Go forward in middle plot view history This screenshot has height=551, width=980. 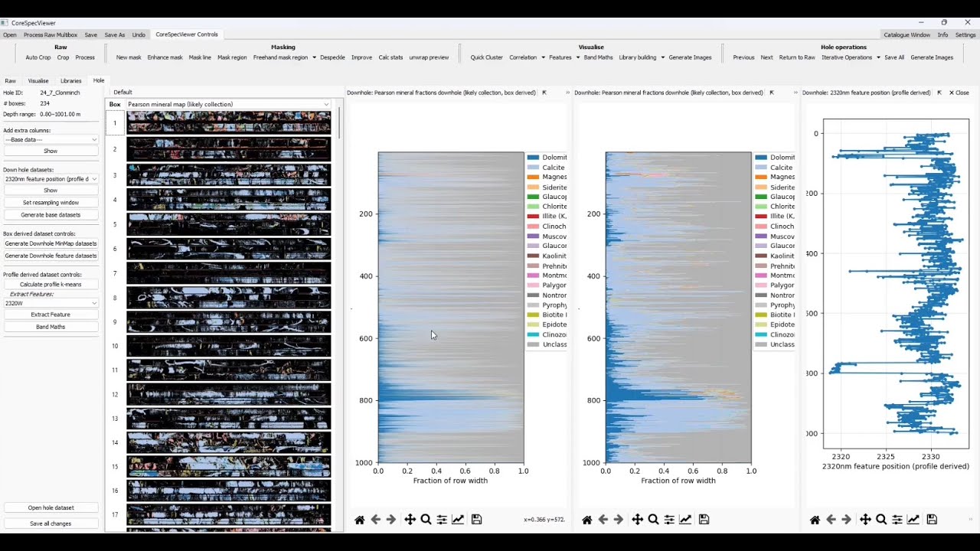(x=619, y=520)
